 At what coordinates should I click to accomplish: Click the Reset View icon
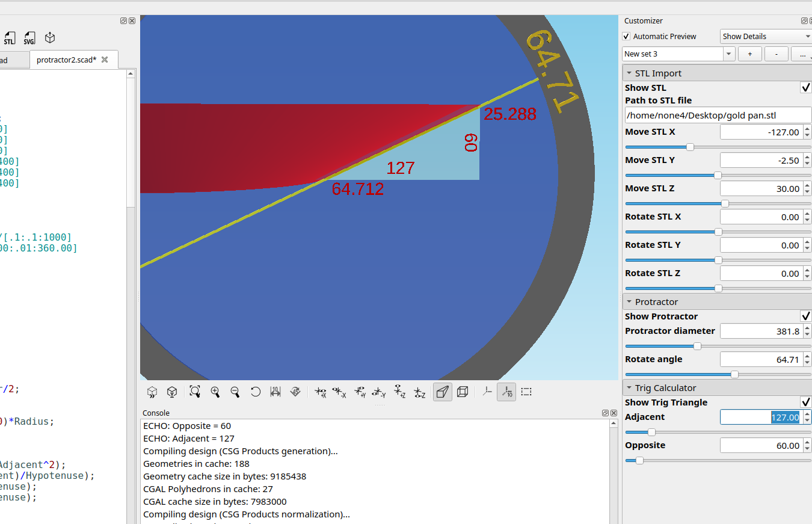point(256,392)
